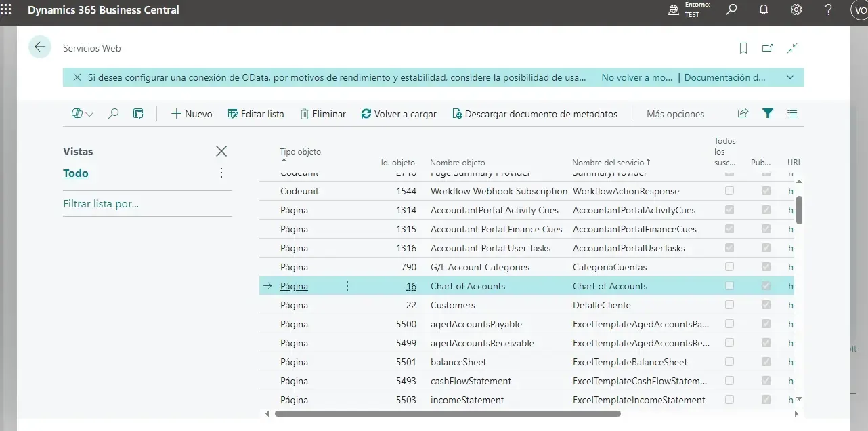This screenshot has height=431, width=868.
Task: Open the app launcher waffle menu
Action: (x=6, y=9)
